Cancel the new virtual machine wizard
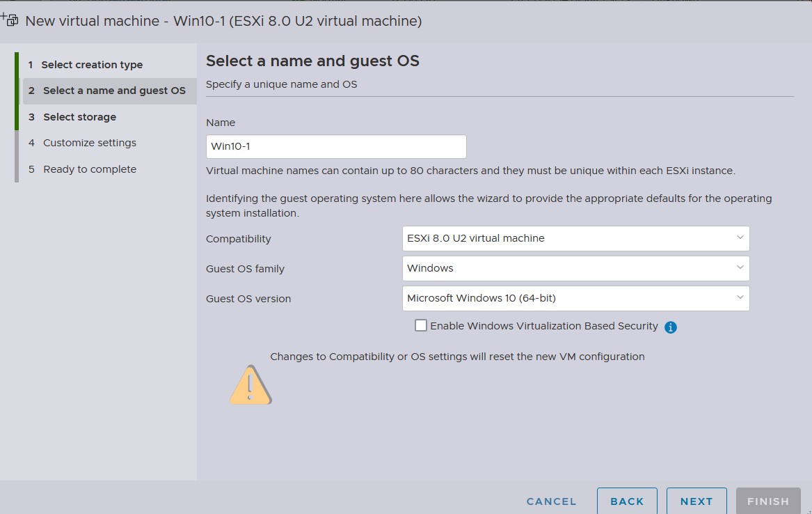This screenshot has width=812, height=514. pyautogui.click(x=551, y=501)
